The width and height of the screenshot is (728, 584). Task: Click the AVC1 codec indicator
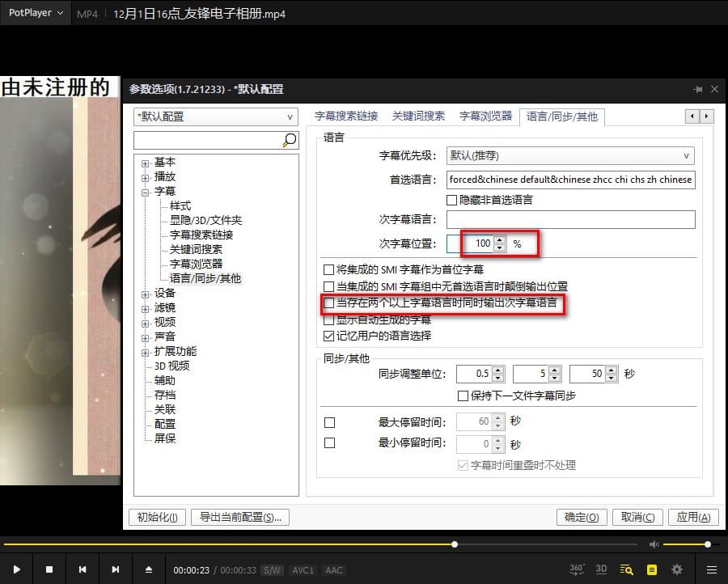coord(303,570)
